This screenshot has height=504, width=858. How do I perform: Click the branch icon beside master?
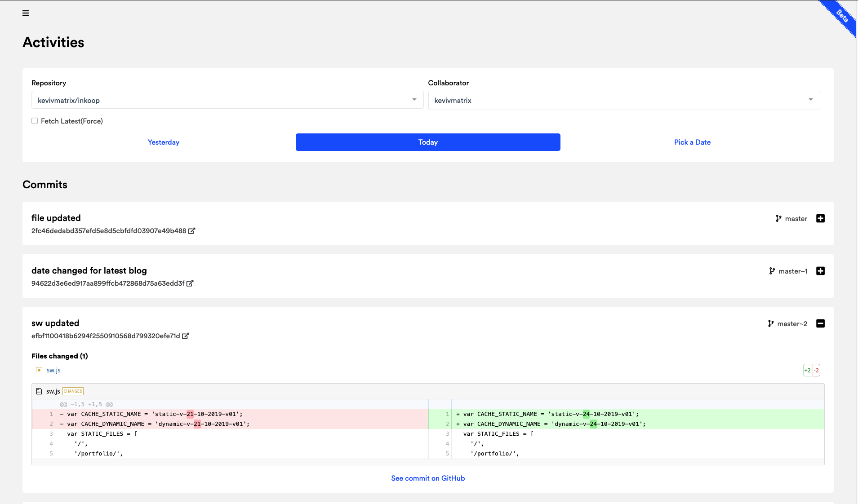coord(778,218)
